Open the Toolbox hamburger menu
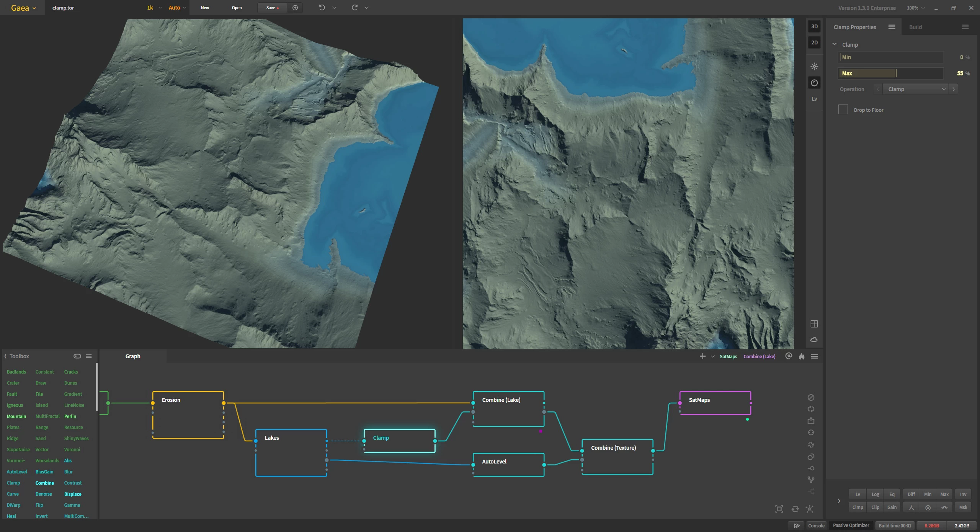This screenshot has height=532, width=980. [89, 356]
